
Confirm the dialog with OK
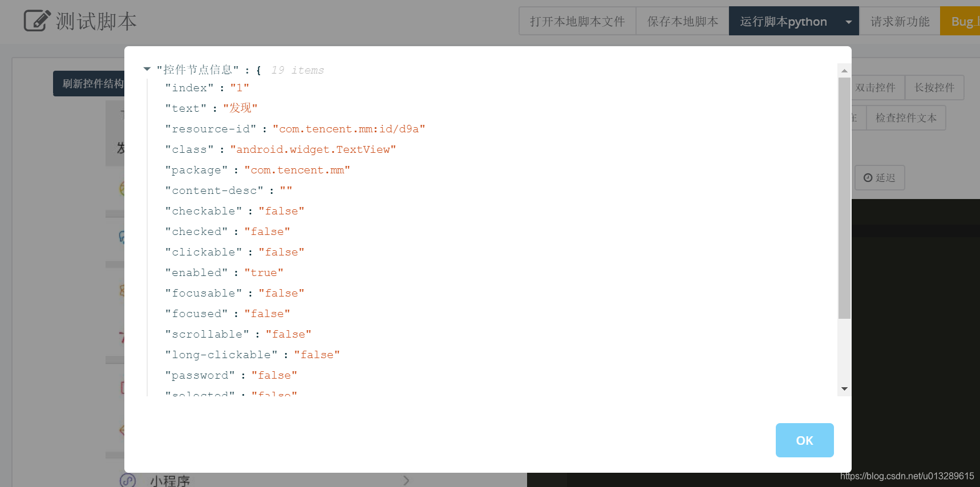[804, 440]
